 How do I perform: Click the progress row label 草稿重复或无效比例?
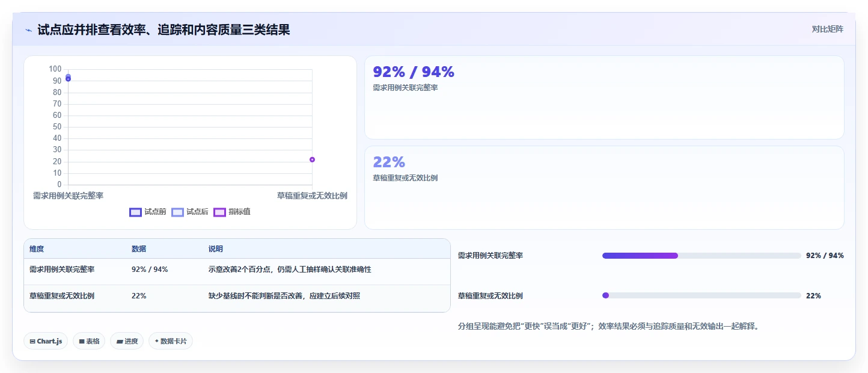coord(491,296)
